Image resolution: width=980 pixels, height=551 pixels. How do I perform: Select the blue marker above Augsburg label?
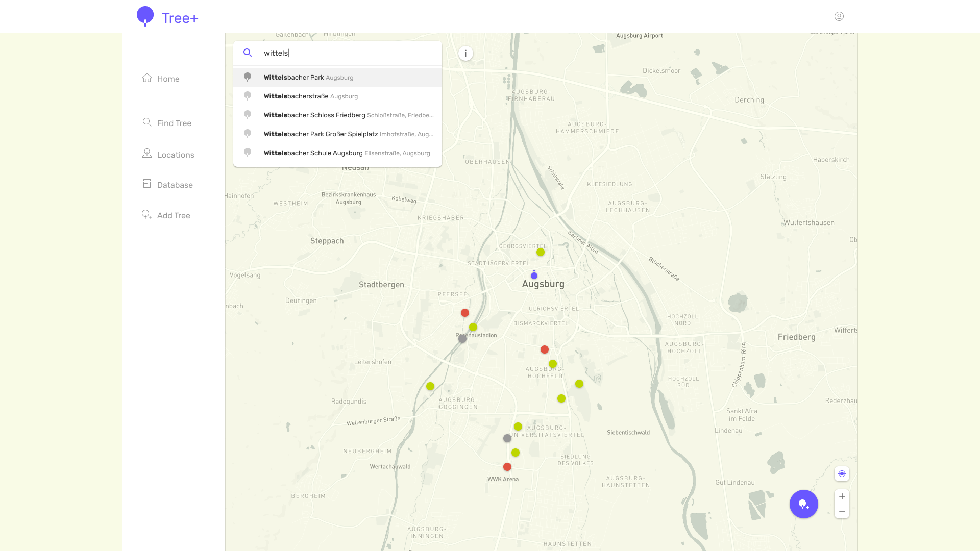(x=534, y=275)
